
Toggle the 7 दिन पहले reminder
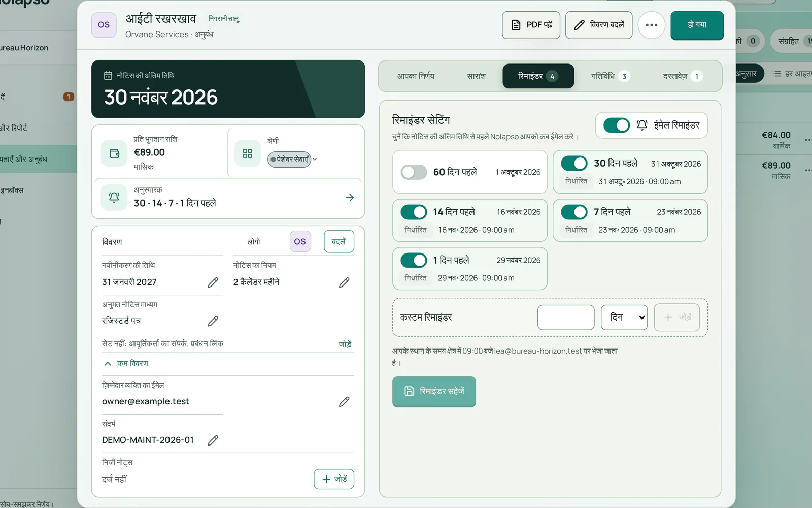(574, 212)
